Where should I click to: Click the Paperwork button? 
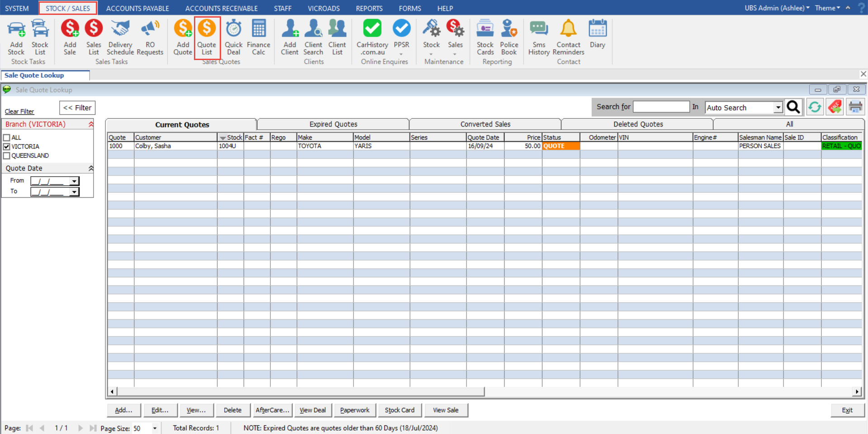354,410
